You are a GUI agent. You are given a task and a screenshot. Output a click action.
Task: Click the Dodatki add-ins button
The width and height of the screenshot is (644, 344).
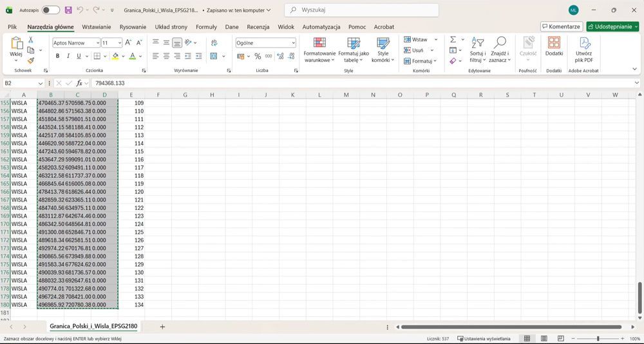pos(554,46)
